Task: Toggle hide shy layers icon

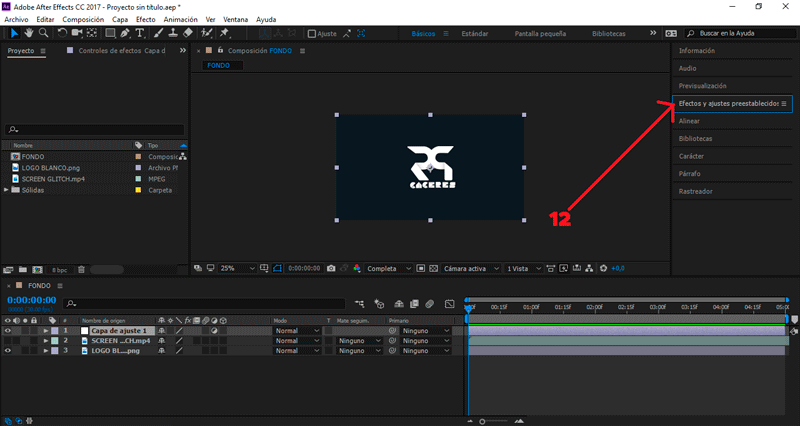Action: point(399,304)
